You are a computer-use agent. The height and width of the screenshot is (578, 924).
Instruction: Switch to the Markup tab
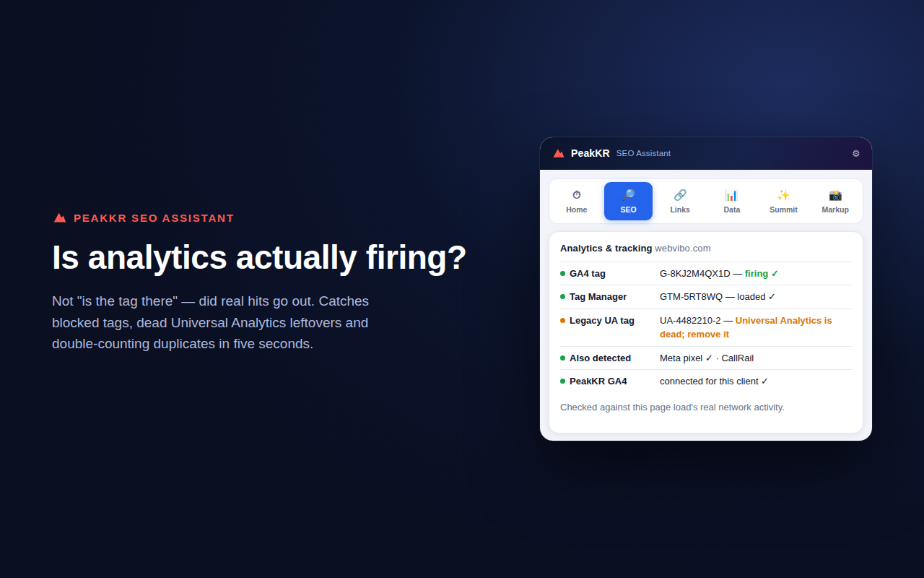(x=835, y=201)
